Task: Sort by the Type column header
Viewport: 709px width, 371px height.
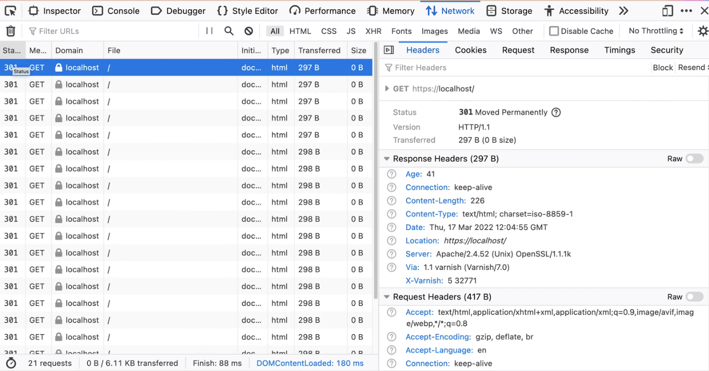Action: [x=280, y=50]
